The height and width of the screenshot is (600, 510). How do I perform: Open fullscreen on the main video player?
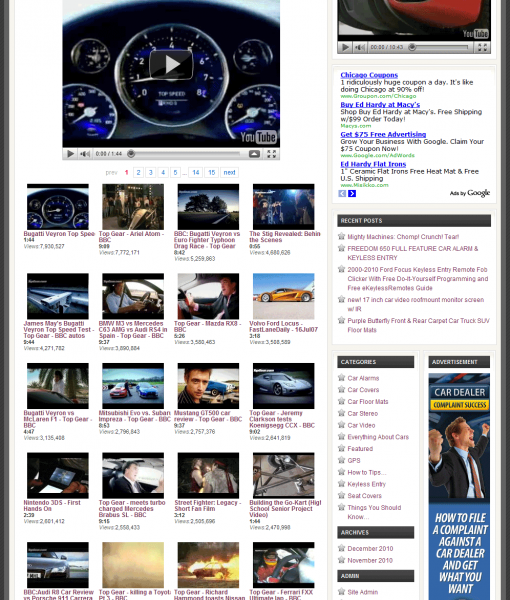click(x=271, y=154)
